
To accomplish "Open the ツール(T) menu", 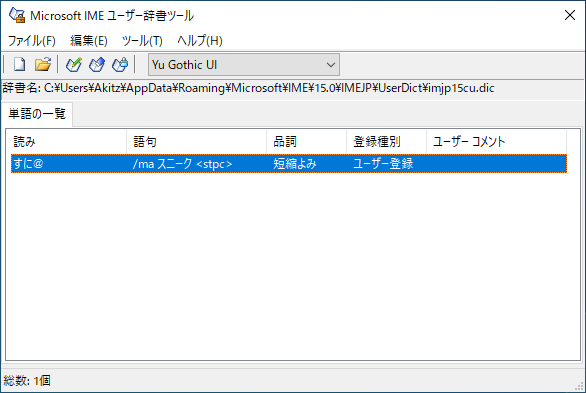I will click(142, 40).
